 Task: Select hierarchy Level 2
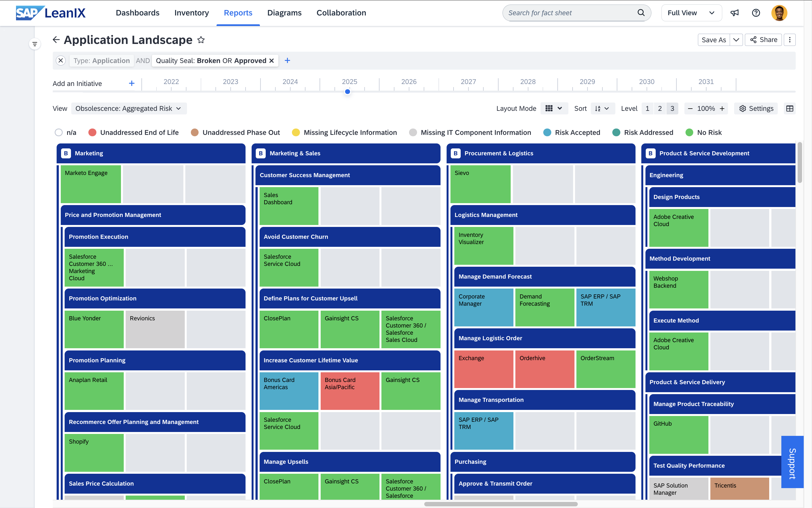coord(660,109)
